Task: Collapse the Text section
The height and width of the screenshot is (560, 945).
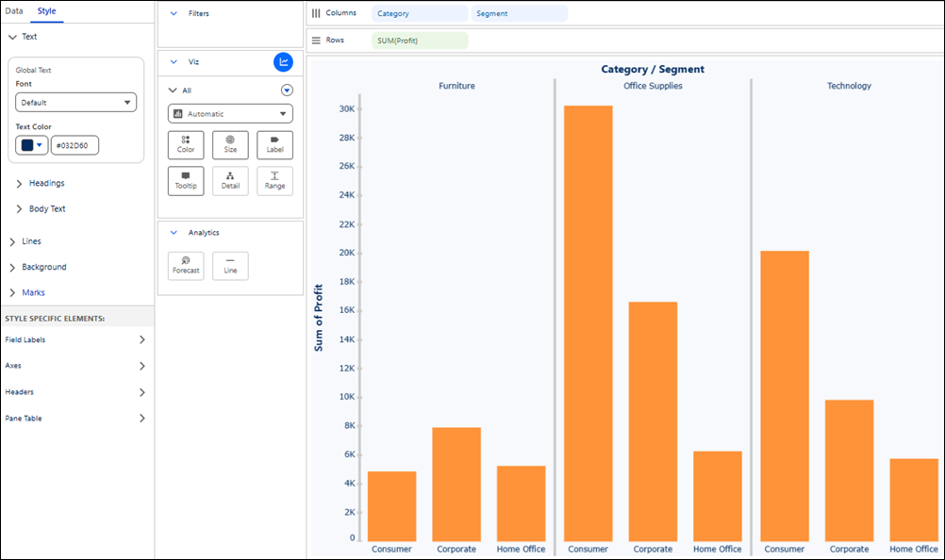Action: pyautogui.click(x=12, y=37)
